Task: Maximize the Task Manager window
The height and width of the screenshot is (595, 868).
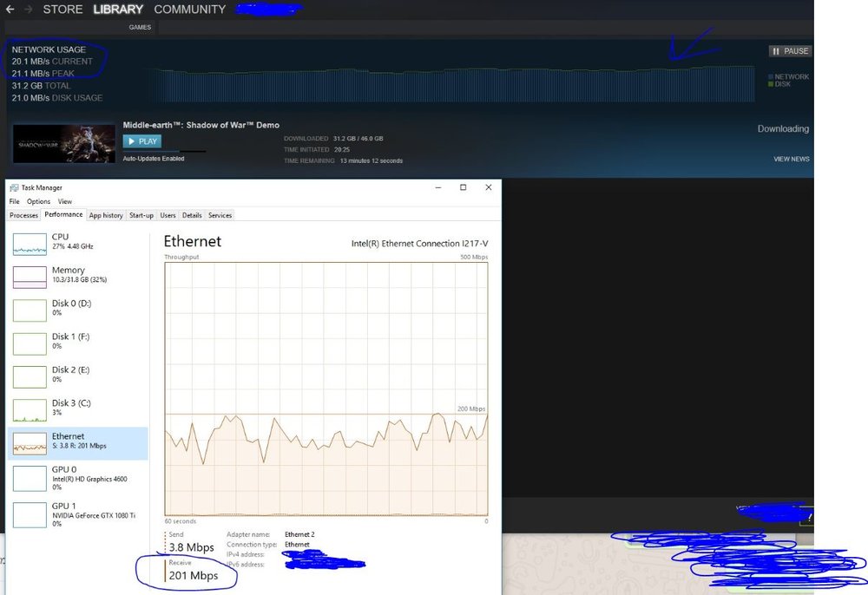Action: tap(464, 187)
